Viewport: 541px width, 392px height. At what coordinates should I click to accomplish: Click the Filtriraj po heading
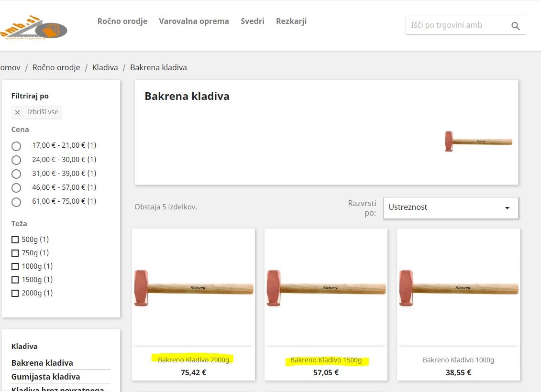(x=30, y=96)
